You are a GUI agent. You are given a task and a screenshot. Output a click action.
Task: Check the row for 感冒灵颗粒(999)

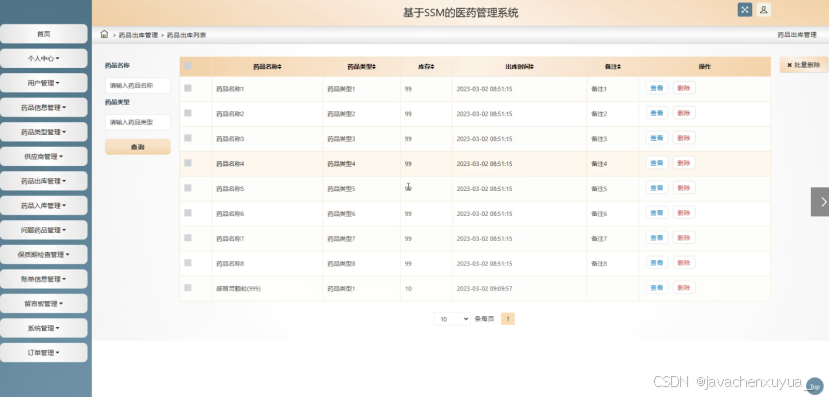(x=188, y=287)
